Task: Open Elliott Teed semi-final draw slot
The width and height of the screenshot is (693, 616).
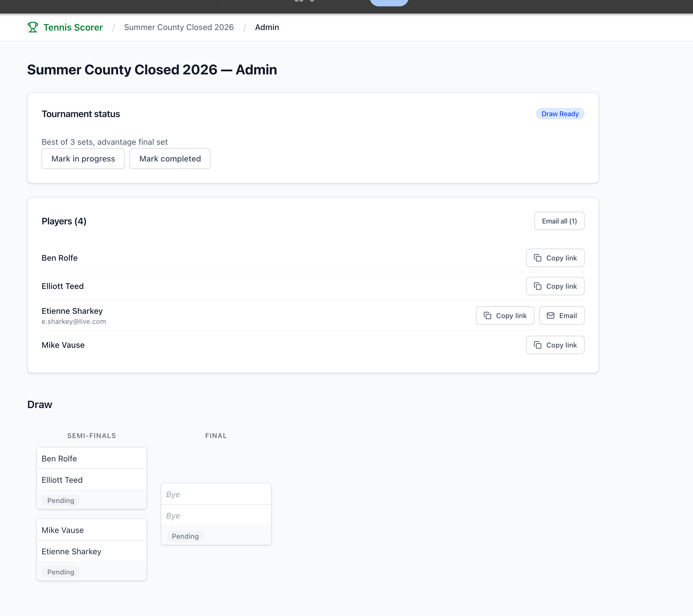Action: pos(92,480)
